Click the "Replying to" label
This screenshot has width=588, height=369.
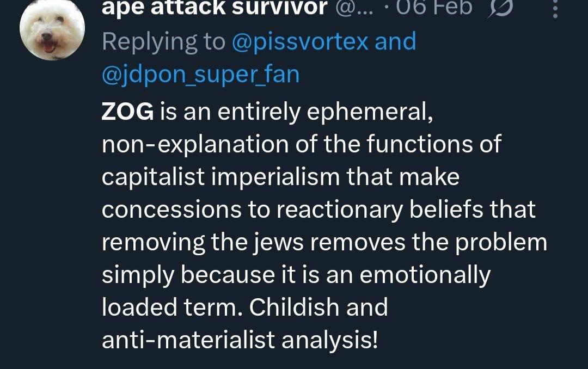coord(164,42)
